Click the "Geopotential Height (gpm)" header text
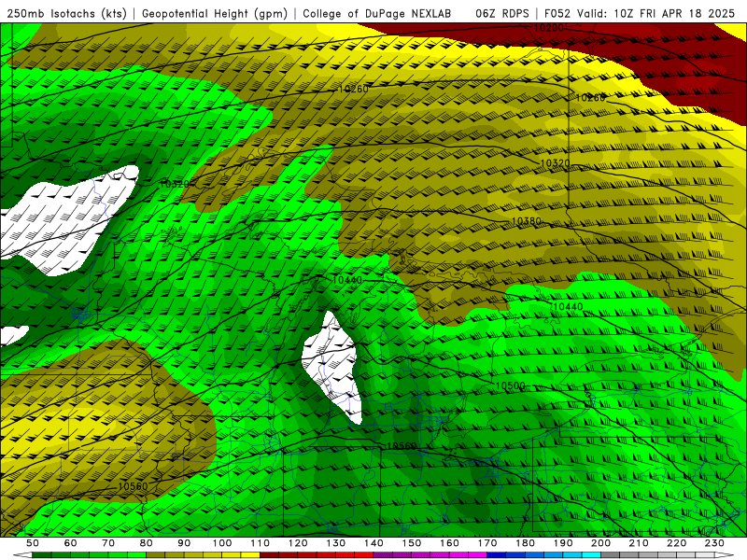The height and width of the screenshot is (560, 747). (x=215, y=14)
